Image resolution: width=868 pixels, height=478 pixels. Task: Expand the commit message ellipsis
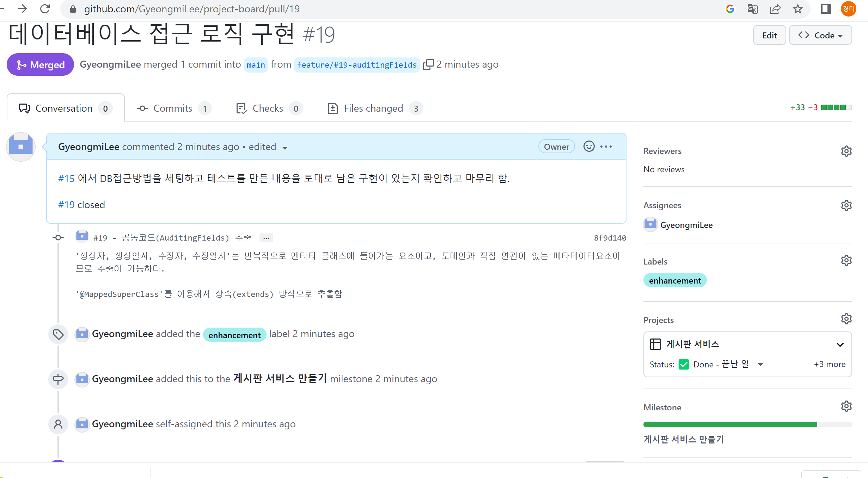pyautogui.click(x=266, y=238)
